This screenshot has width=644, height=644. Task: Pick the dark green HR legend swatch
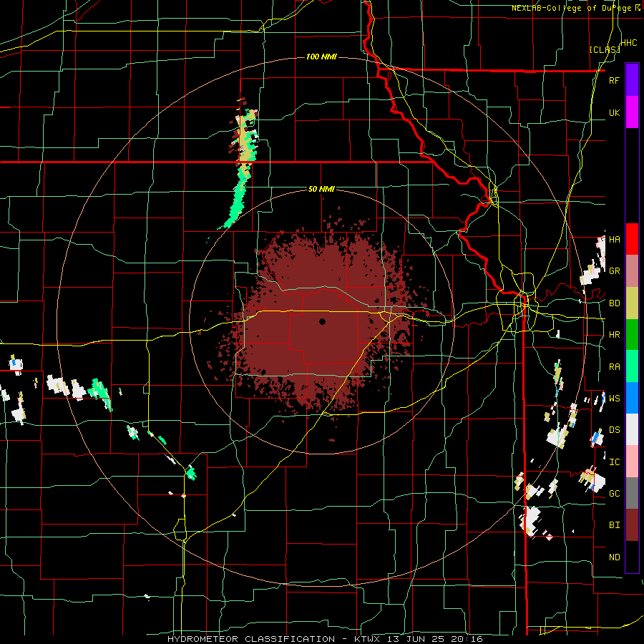point(632,334)
